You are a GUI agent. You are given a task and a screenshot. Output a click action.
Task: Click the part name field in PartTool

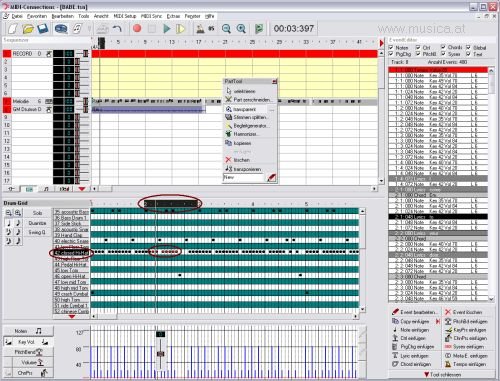pyautogui.click(x=243, y=178)
